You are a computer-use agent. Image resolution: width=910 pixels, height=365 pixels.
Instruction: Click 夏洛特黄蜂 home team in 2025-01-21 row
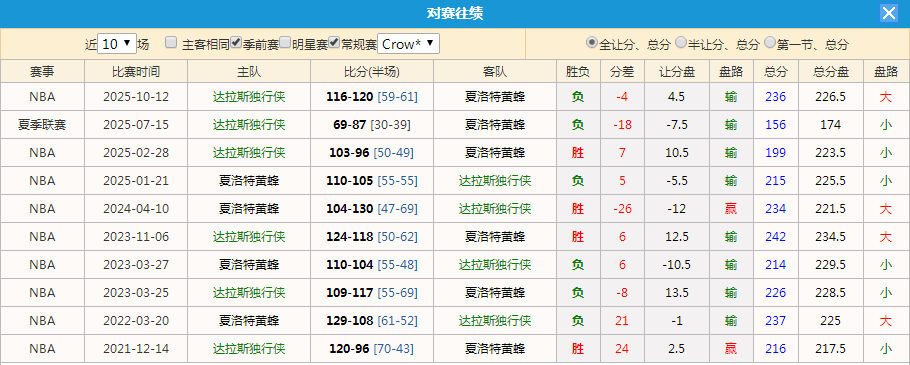click(248, 181)
